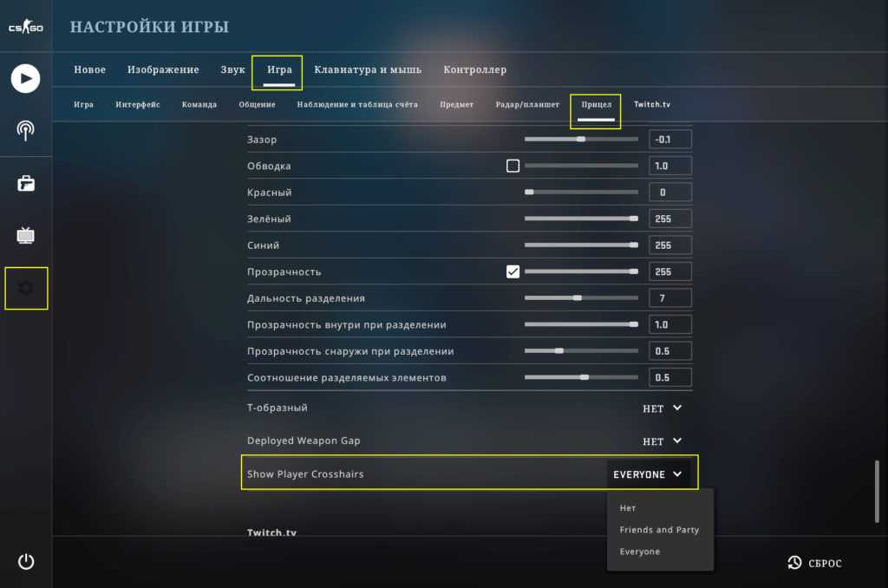Click the Прозрачность value field
The height and width of the screenshot is (588, 888).
tap(670, 271)
